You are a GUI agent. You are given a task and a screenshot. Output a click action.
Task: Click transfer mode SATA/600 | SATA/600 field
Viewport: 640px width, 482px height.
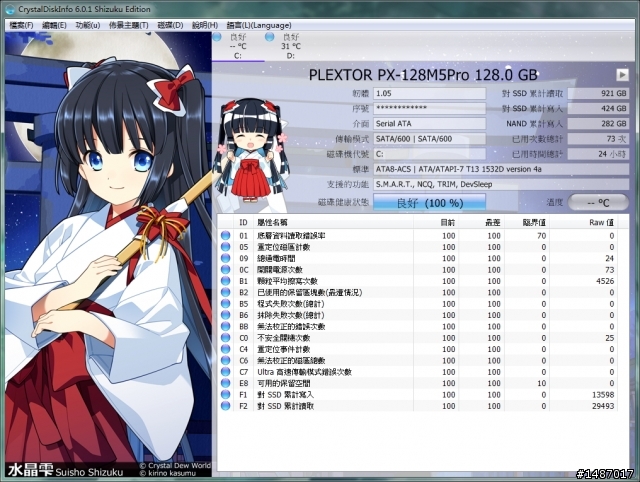click(x=430, y=139)
